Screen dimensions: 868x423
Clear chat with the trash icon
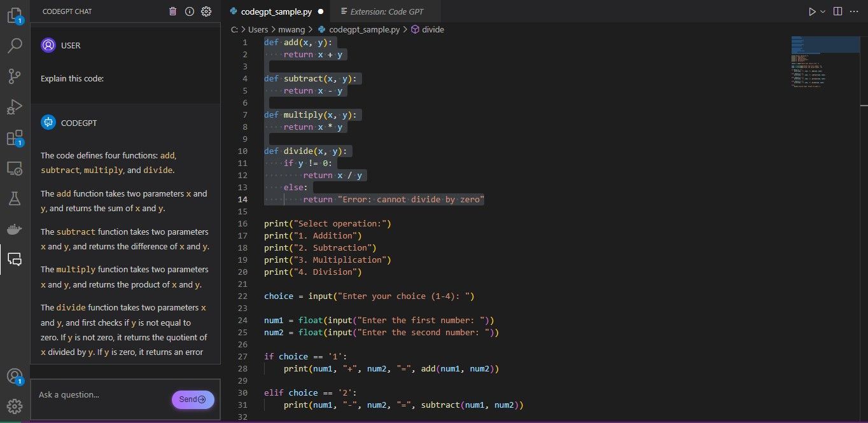pyautogui.click(x=172, y=11)
